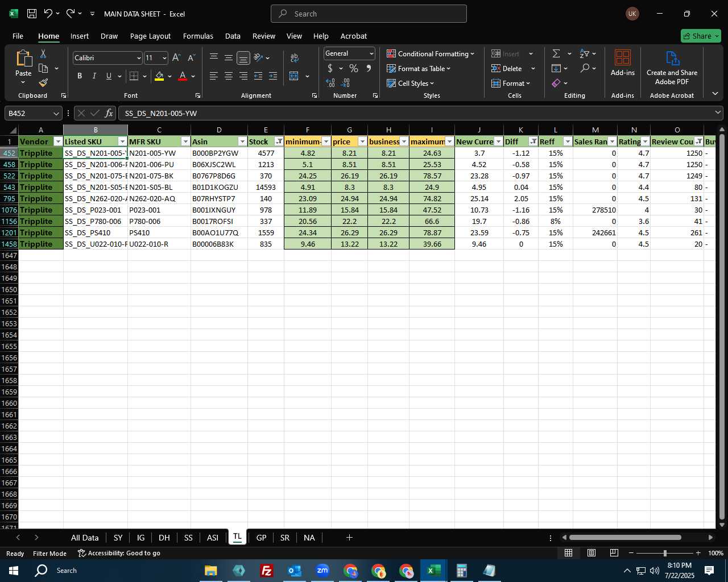728x582 pixels.
Task: Switch to the Data ribbon tab
Action: [x=233, y=36]
